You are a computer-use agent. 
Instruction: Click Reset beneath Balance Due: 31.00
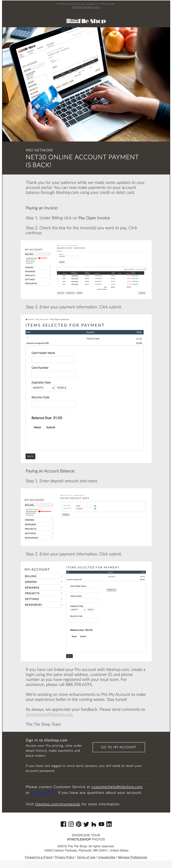[37, 427]
